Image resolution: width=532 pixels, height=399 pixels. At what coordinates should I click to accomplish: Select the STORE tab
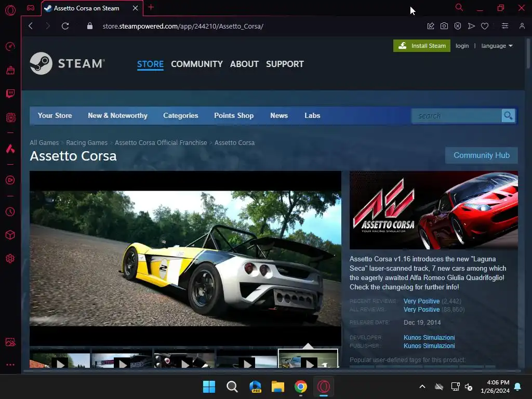[x=150, y=64]
